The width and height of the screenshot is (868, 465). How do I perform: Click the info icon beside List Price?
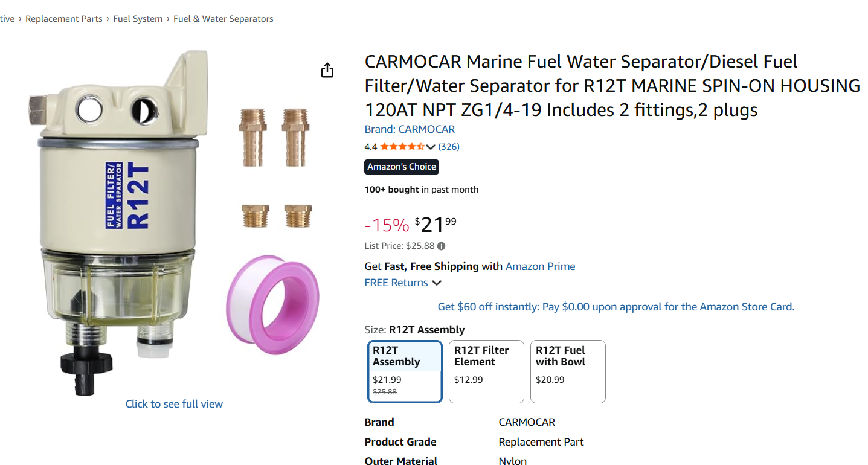coord(442,246)
